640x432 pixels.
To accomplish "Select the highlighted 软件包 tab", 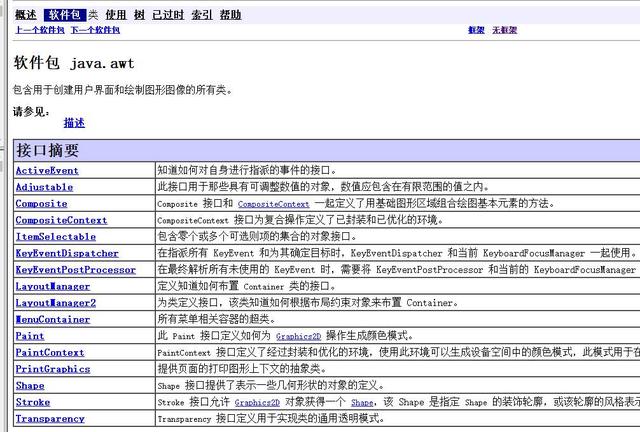I will [x=64, y=15].
